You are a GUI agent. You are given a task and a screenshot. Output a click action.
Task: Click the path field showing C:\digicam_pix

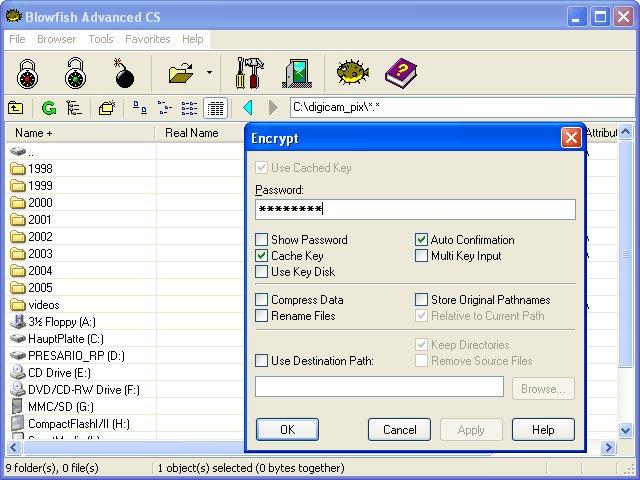click(x=462, y=108)
